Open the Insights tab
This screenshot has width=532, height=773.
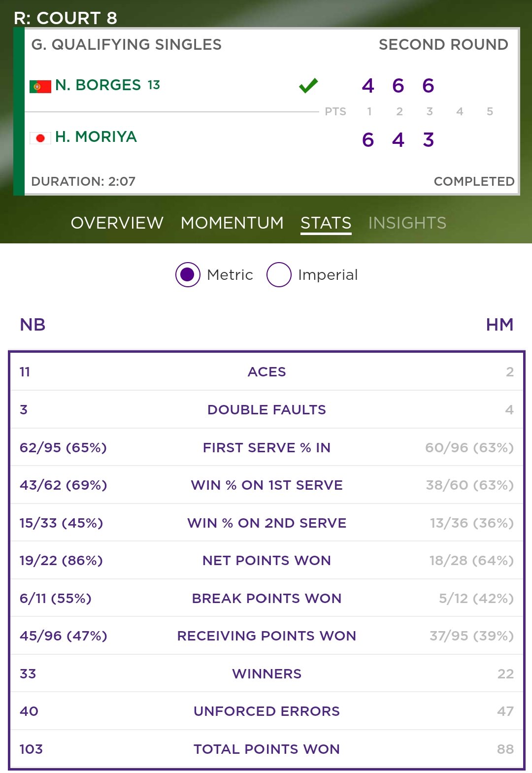coord(407,223)
